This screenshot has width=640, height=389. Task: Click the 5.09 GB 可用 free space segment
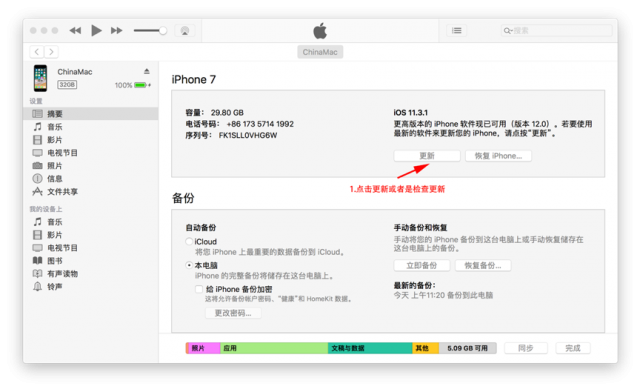pyautogui.click(x=468, y=348)
